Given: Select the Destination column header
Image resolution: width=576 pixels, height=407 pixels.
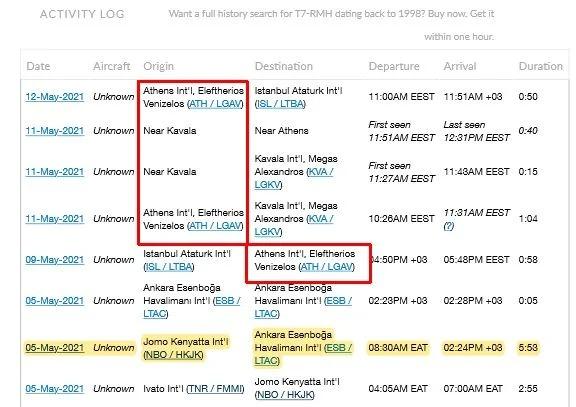Looking at the screenshot, I should pos(284,66).
